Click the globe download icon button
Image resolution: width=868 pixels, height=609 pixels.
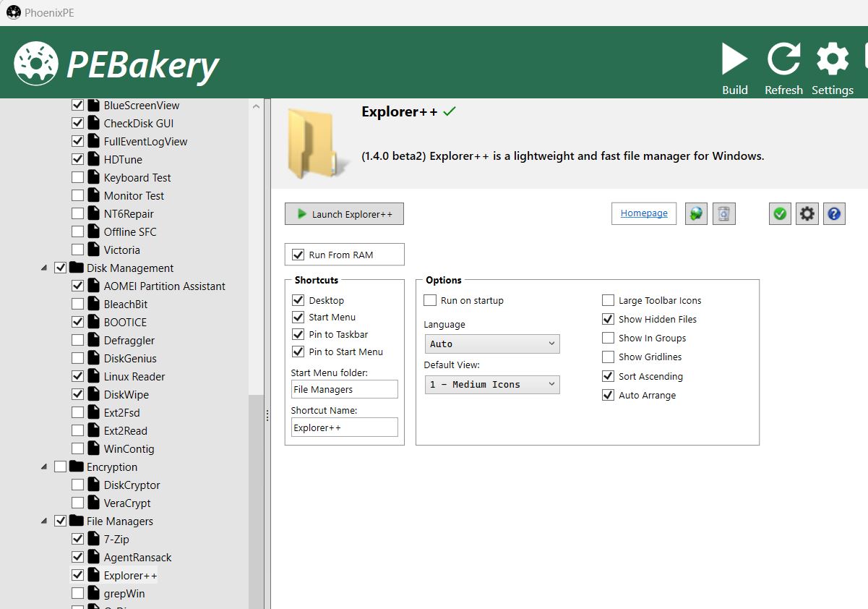coord(695,214)
